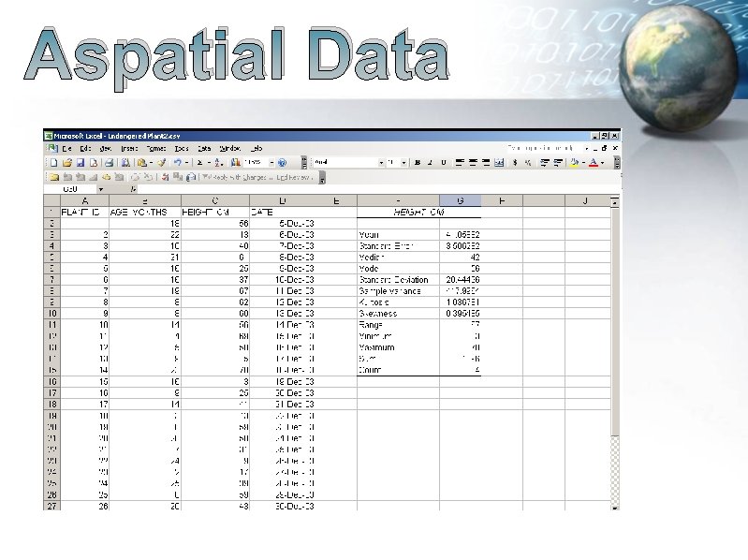The height and width of the screenshot is (560, 748).
Task: Click the Decrease Indent icon
Action: pyautogui.click(x=544, y=163)
